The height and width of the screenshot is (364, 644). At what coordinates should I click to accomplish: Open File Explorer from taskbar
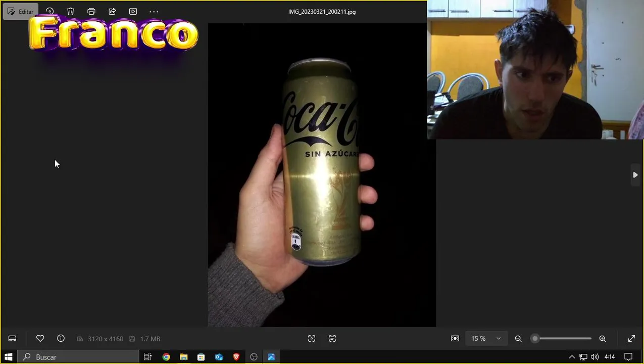[183, 357]
